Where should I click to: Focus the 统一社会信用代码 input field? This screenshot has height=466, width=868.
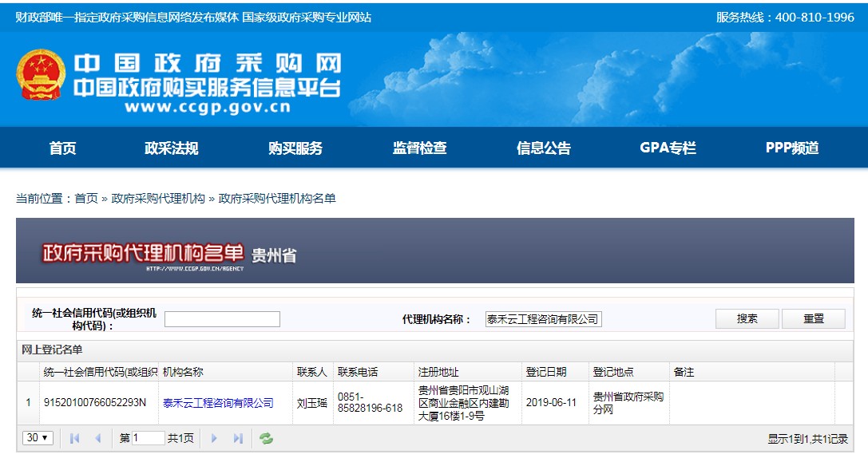coord(223,319)
